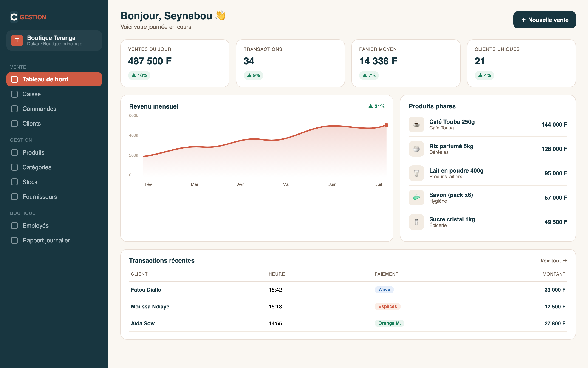Viewport: 588px width, 368px height.
Task: Click the Lait en poudre glass icon
Action: [x=416, y=173]
